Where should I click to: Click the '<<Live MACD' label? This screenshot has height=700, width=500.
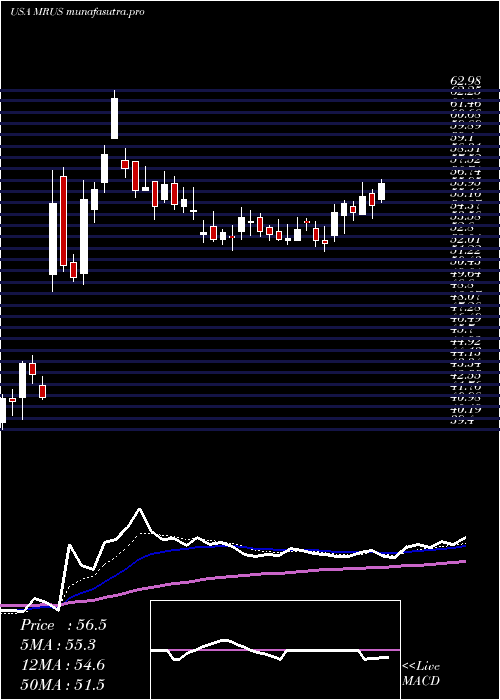coord(421,674)
